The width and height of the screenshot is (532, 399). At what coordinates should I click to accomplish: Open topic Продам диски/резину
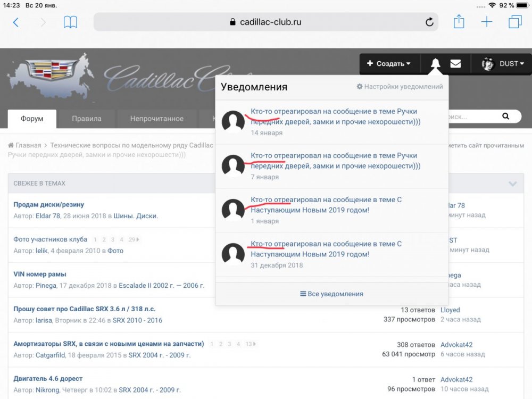tap(48, 205)
